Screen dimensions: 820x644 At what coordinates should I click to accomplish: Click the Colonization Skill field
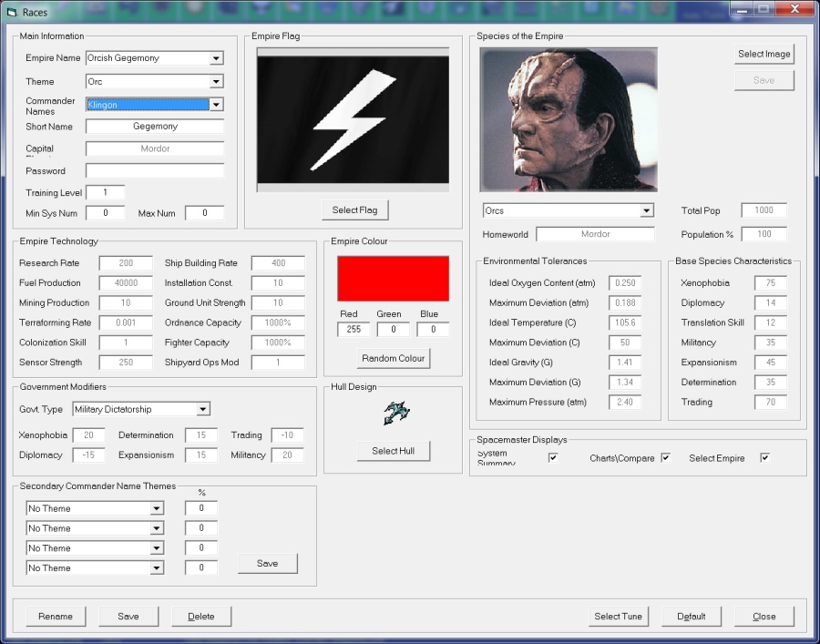pyautogui.click(x=126, y=342)
